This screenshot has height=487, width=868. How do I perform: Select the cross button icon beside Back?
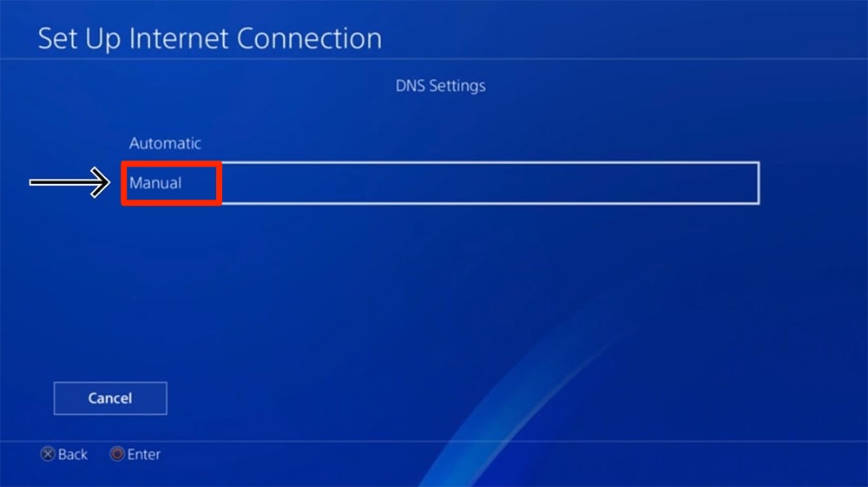tap(48, 454)
